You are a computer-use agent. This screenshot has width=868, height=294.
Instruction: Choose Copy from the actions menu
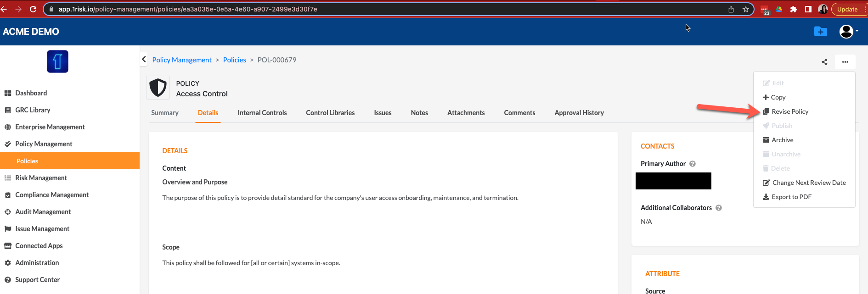click(x=774, y=97)
